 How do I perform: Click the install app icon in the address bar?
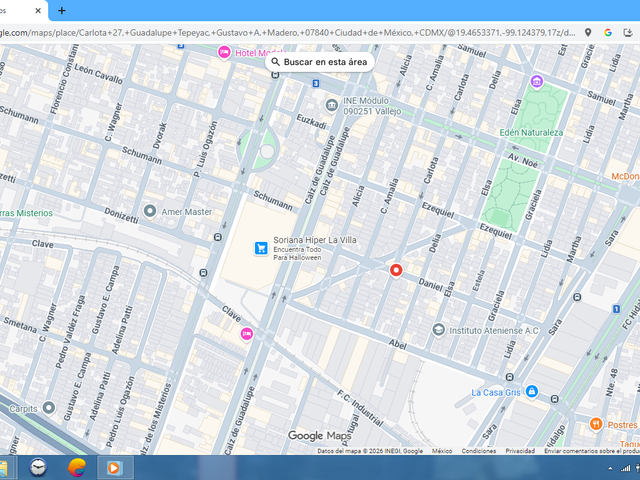628,33
